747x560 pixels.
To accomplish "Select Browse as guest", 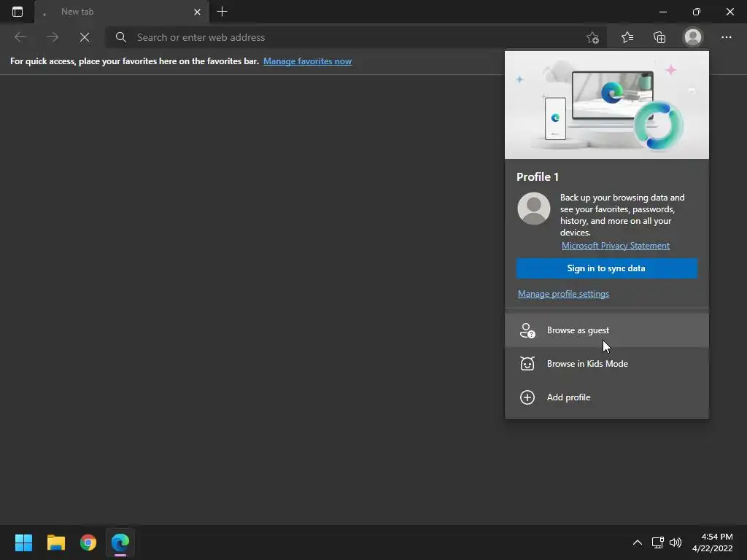I will tap(606, 330).
